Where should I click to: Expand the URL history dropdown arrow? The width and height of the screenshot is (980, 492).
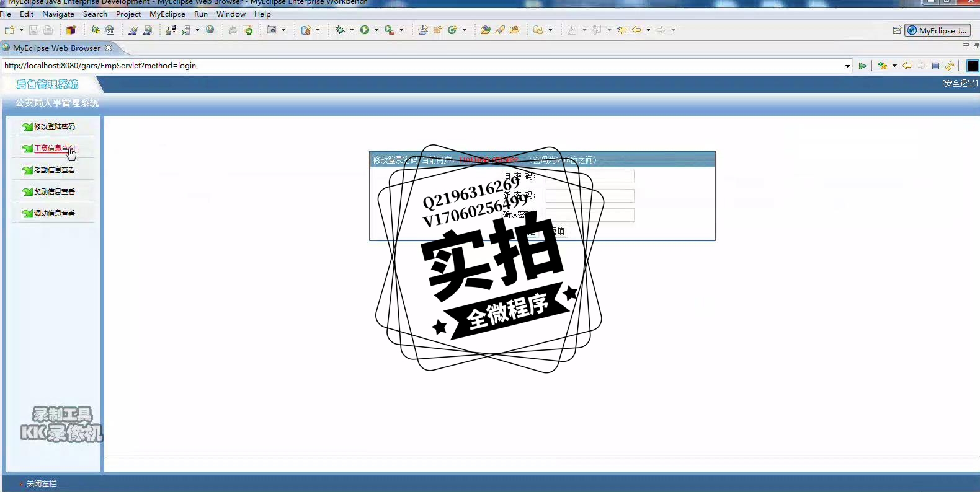click(847, 66)
